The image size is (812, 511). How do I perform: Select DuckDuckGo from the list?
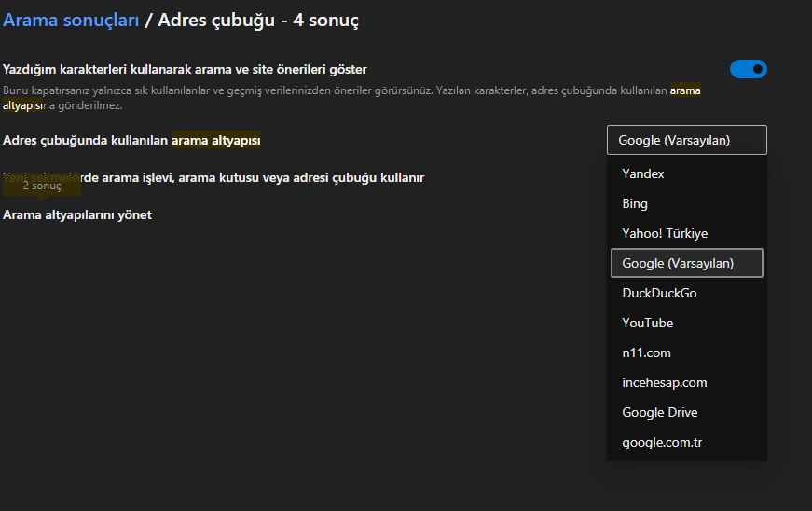(659, 293)
